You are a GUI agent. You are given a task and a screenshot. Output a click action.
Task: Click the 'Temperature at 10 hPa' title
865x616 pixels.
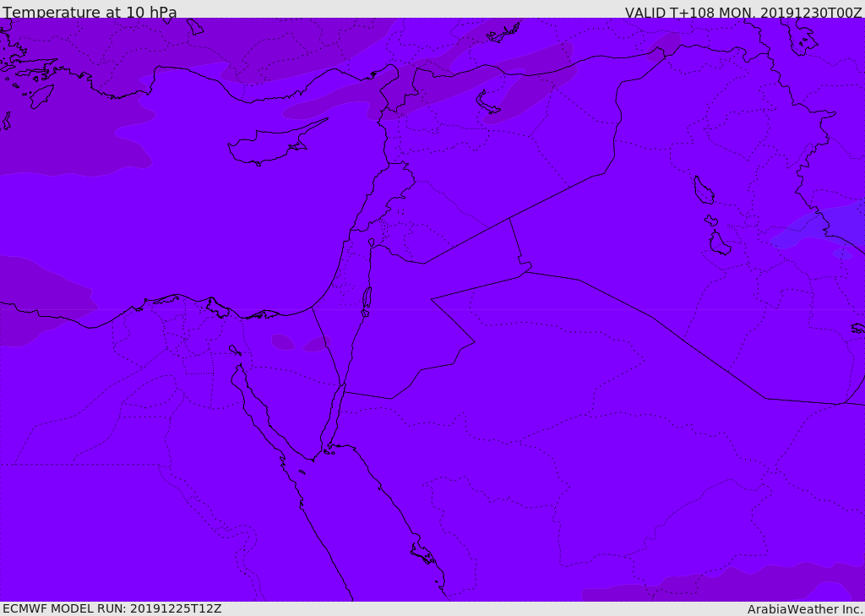tap(90, 12)
